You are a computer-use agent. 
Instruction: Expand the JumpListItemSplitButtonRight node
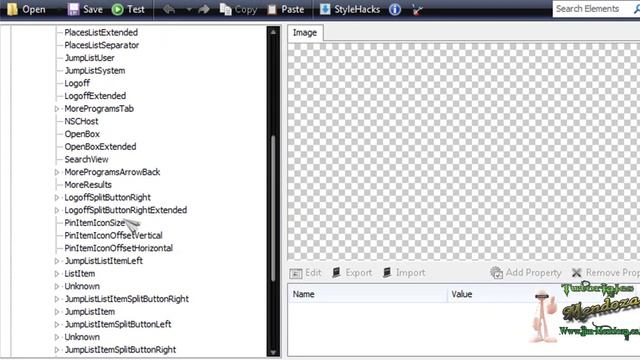[57, 350]
